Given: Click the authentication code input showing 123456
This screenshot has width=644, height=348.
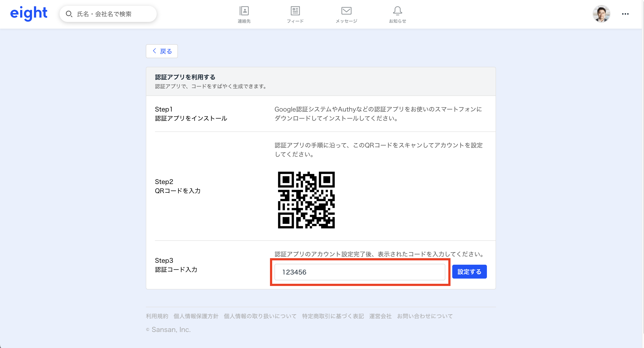Looking at the screenshot, I should [x=359, y=272].
